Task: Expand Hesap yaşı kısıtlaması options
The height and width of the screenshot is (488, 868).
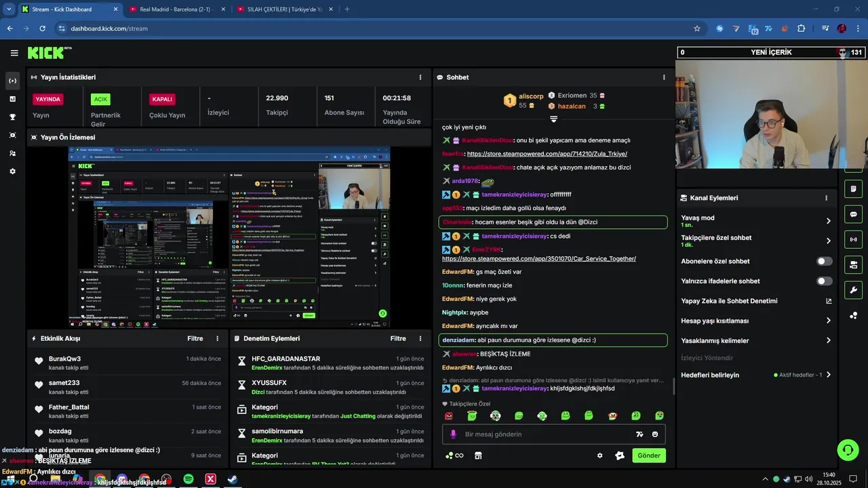Action: pyautogui.click(x=828, y=321)
